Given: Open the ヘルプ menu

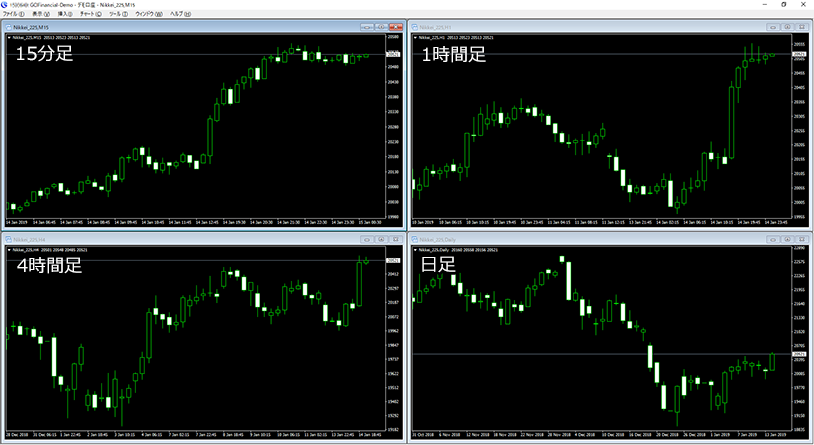Looking at the screenshot, I should tap(177, 14).
